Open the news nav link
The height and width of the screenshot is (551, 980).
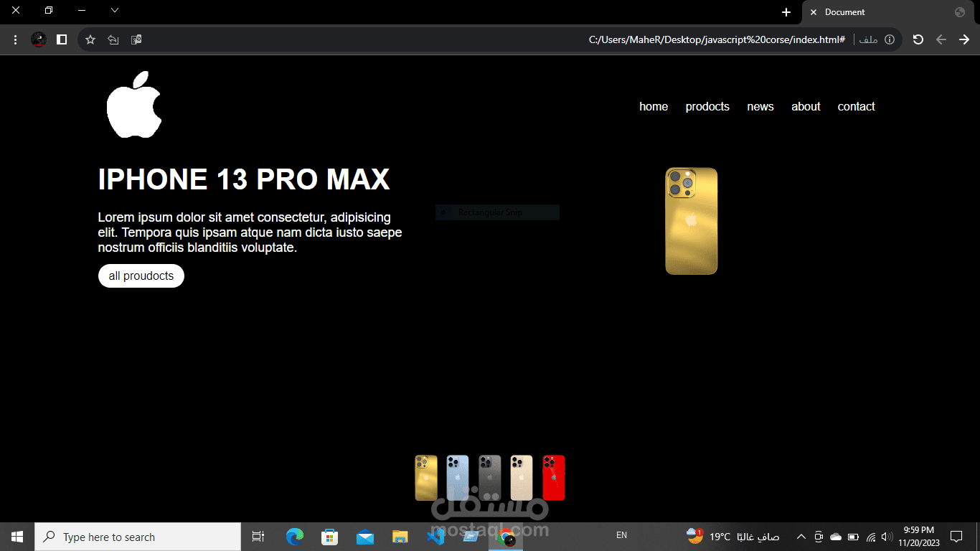tap(760, 107)
